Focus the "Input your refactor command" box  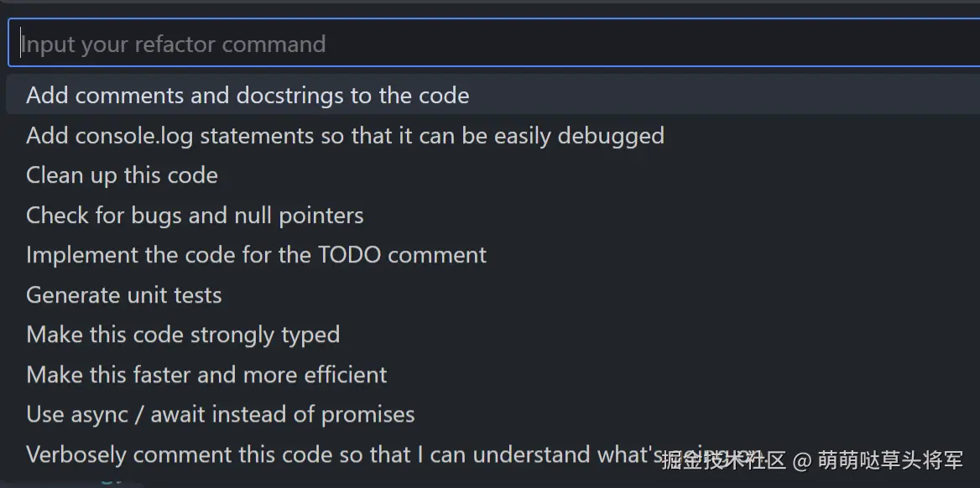coord(490,43)
